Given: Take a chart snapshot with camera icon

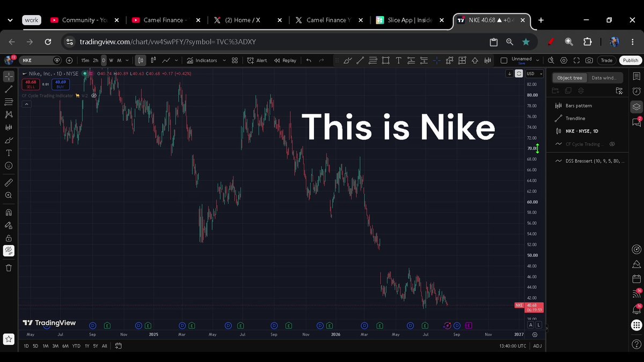Looking at the screenshot, I should [589, 61].
